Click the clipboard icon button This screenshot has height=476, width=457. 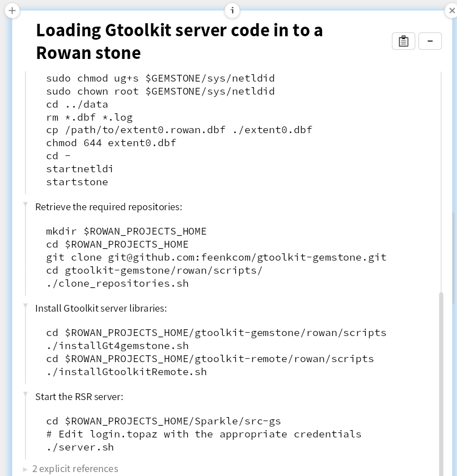[x=403, y=41]
